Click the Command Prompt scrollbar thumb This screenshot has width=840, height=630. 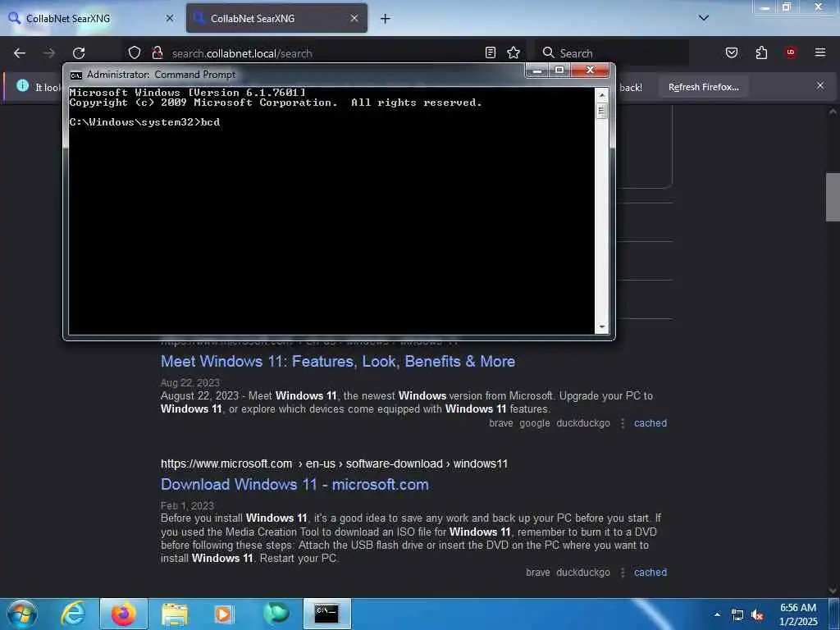click(x=601, y=111)
